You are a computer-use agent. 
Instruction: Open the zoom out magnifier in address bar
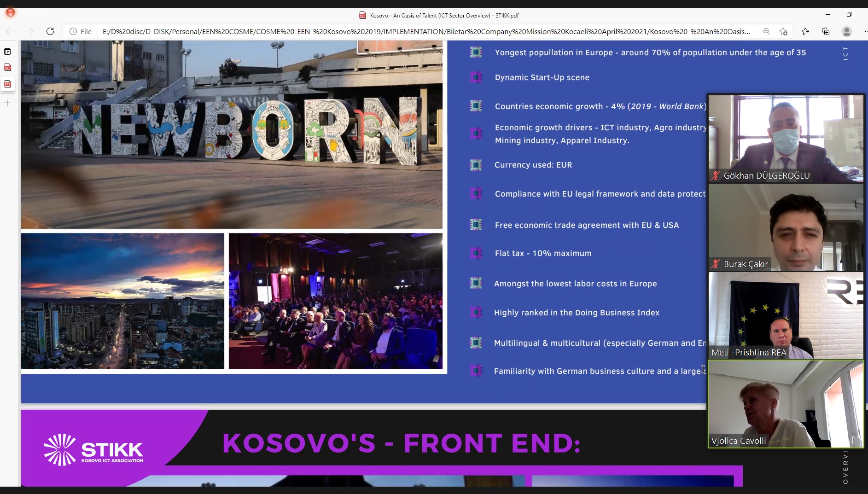point(766,31)
